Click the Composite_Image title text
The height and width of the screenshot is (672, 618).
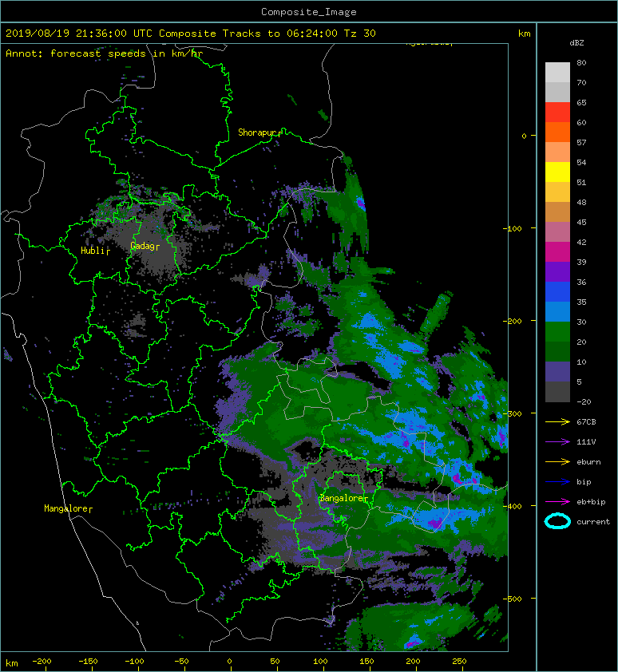[x=309, y=12]
